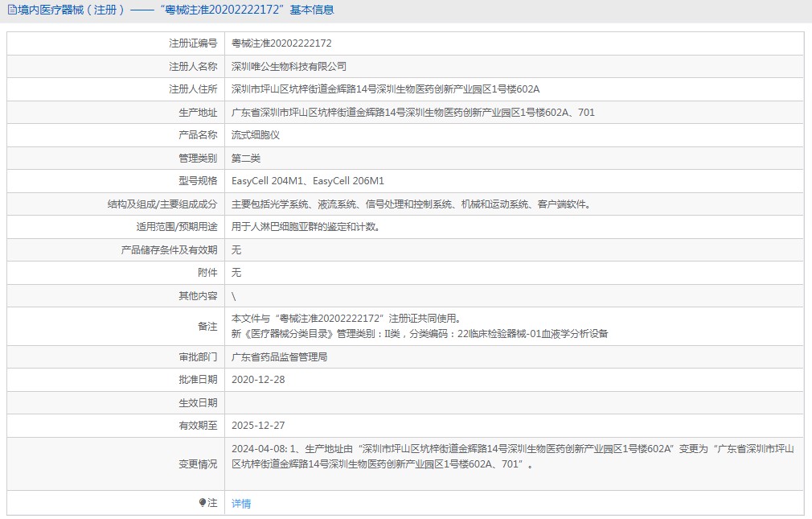Select the 第二类 value
Image resolution: width=812 pixels, height=519 pixels.
[246, 159]
